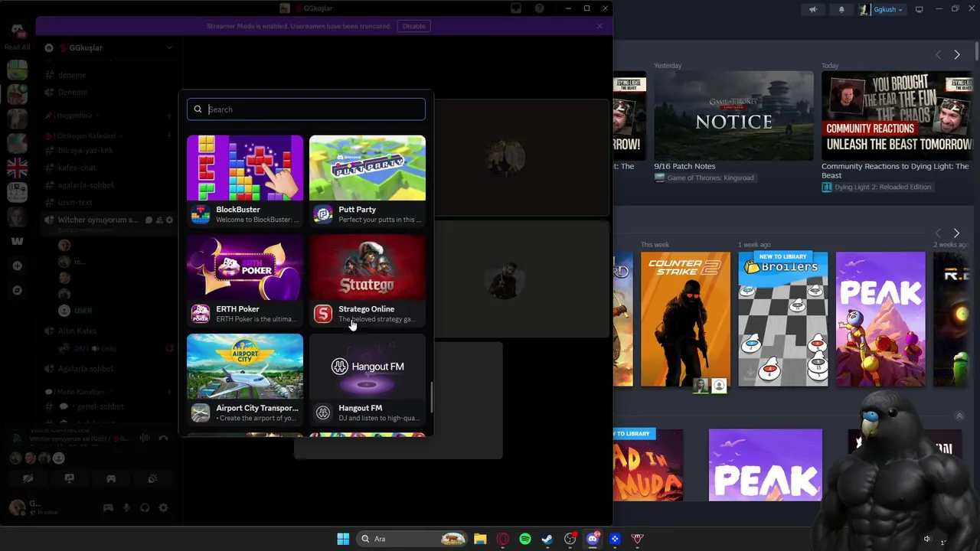Disable Streamer Mode via banner button
Viewport: 980px width, 551px height.
click(x=413, y=26)
